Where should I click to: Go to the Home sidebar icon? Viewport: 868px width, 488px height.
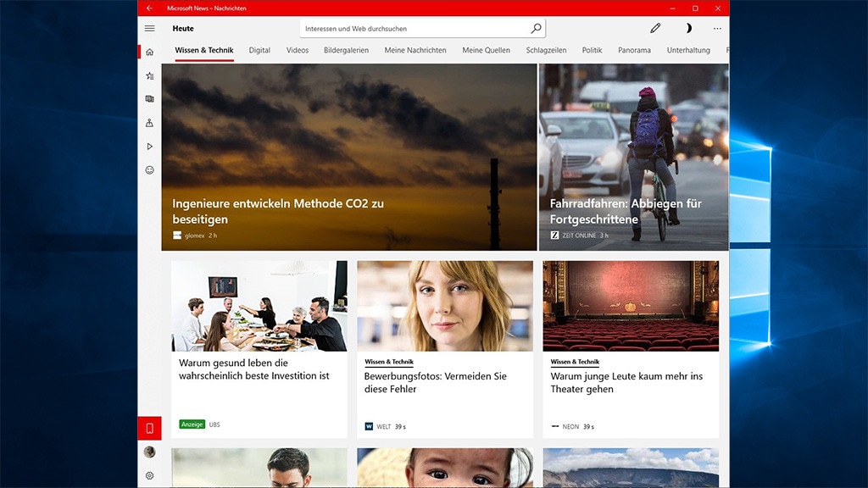(x=150, y=52)
